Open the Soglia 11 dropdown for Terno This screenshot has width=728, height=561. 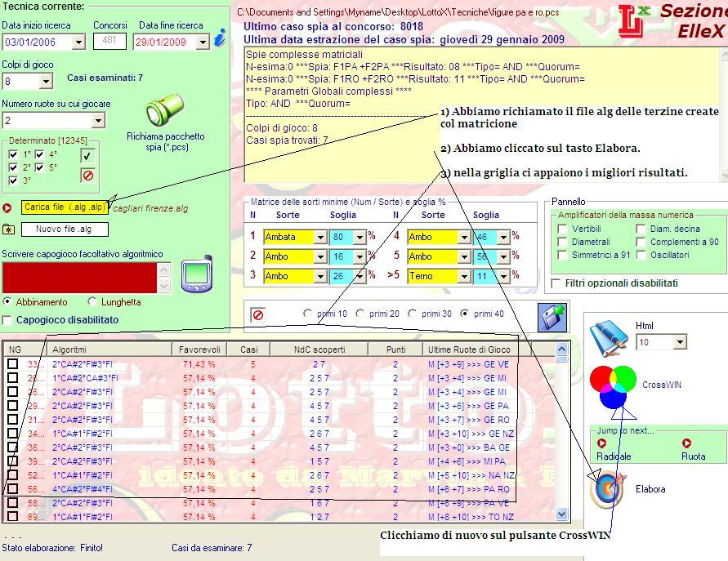tap(504, 276)
